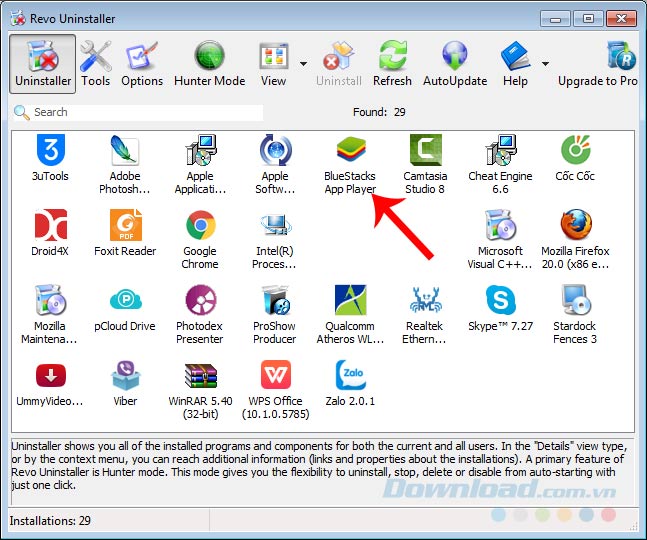The image size is (647, 540).
Task: Select Foxit Reader
Action: point(125,233)
